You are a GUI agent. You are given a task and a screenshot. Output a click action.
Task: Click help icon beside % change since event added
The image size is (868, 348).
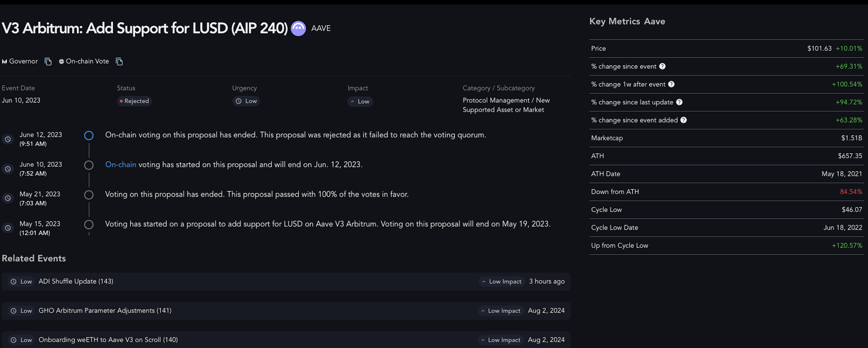click(x=683, y=120)
